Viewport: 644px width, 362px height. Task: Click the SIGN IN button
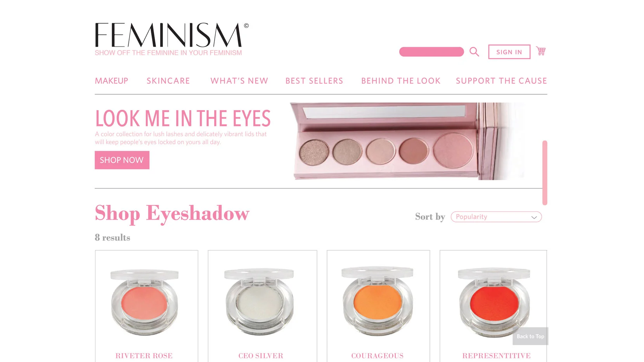point(509,52)
